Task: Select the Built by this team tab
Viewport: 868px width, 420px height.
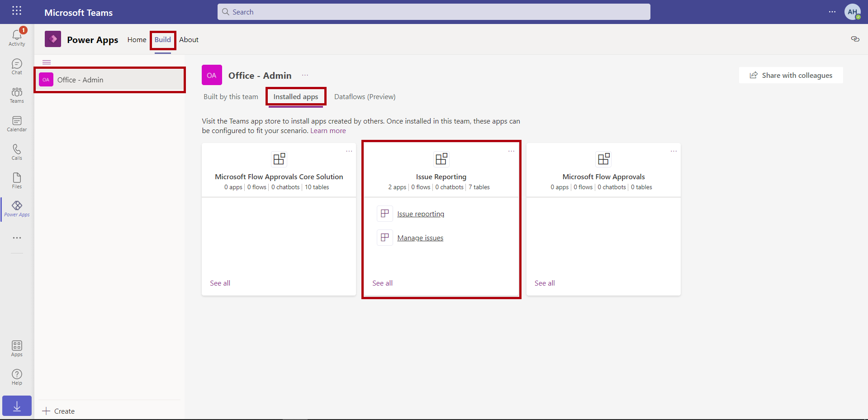Action: click(x=231, y=97)
